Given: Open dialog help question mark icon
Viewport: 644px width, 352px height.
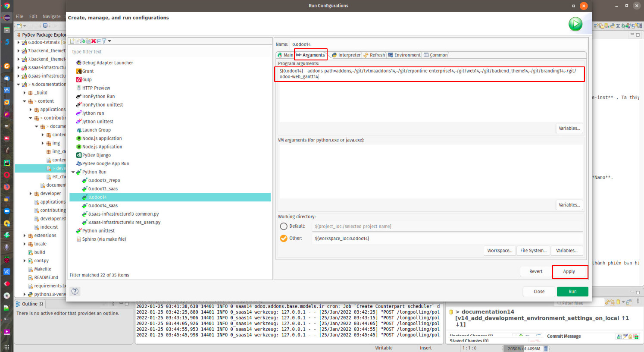Looking at the screenshot, I should tap(75, 291).
